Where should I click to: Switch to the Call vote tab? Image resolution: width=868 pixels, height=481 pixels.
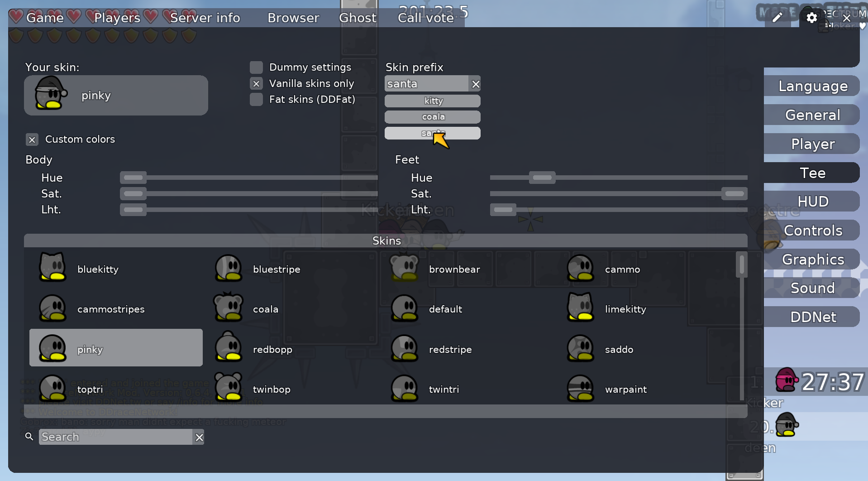tap(425, 18)
